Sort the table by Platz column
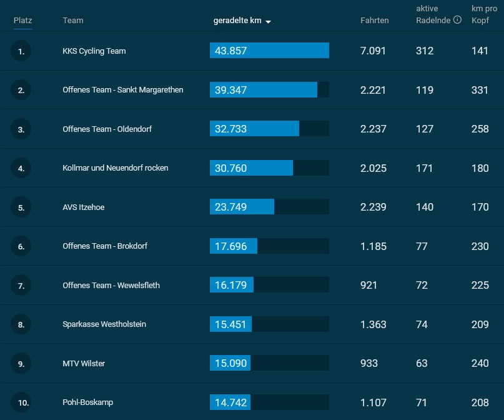 click(23, 20)
